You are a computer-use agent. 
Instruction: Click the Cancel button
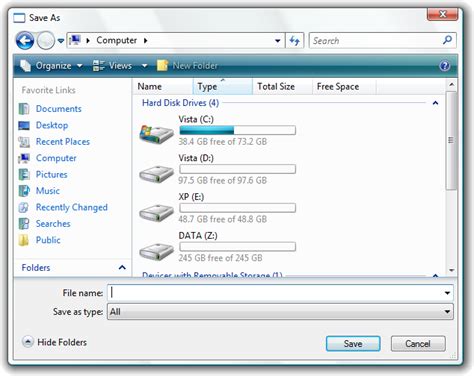[418, 344]
